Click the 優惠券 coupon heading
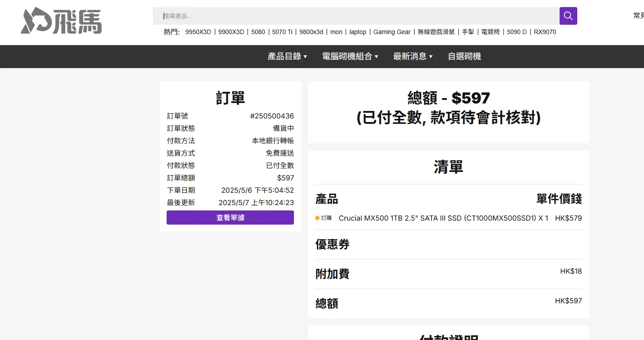The image size is (644, 340). point(332,244)
